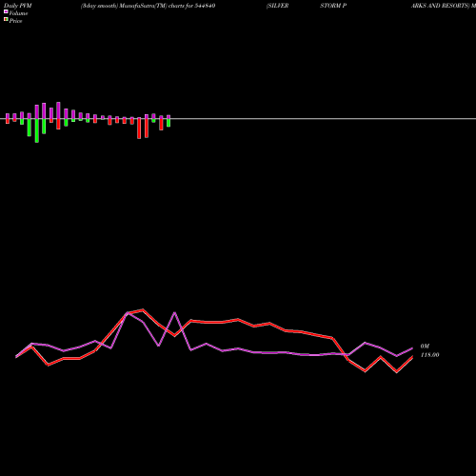476x476 pixels.
Task: Click the Volume legend color swatch
Action: click(x=6, y=11)
